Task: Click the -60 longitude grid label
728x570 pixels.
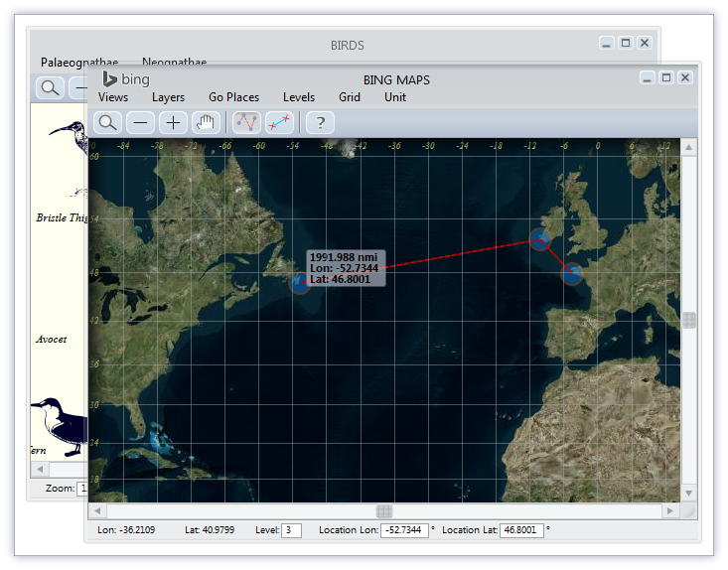Action: [x=258, y=146]
